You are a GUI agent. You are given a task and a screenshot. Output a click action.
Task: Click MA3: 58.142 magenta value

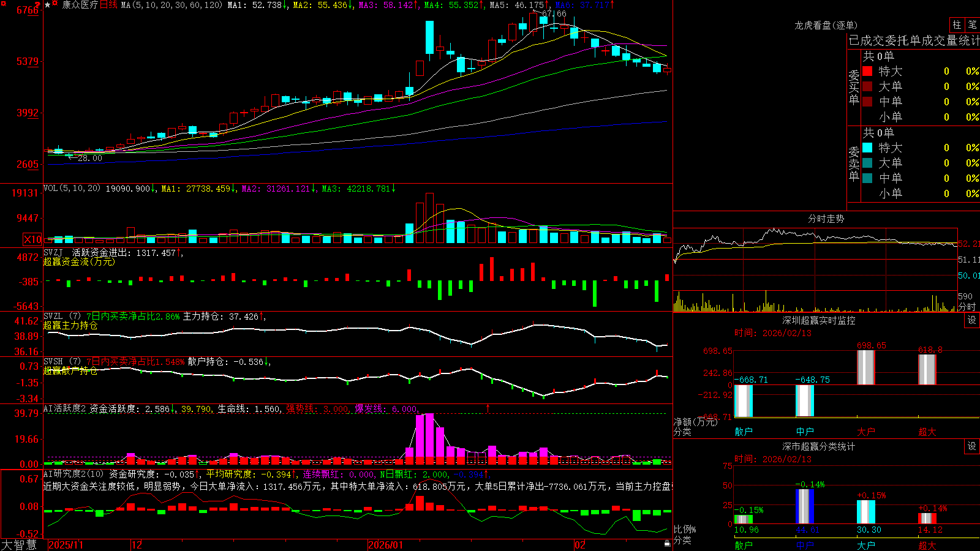tap(386, 5)
